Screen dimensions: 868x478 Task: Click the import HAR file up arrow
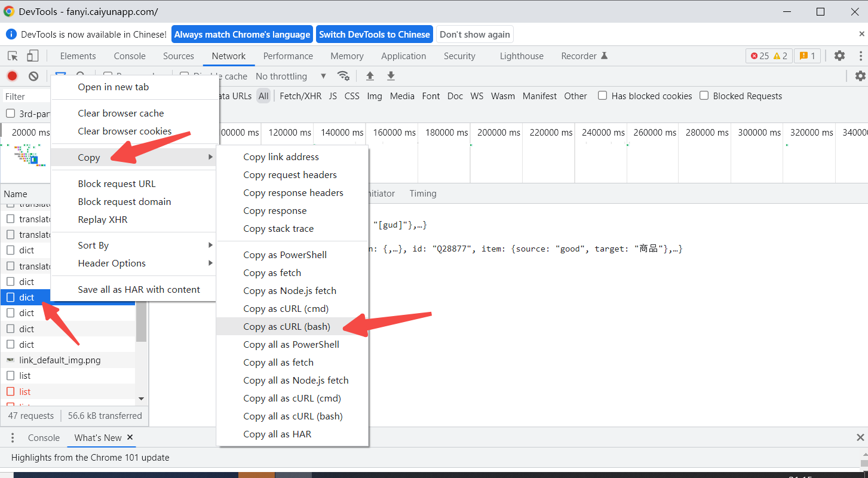370,76
